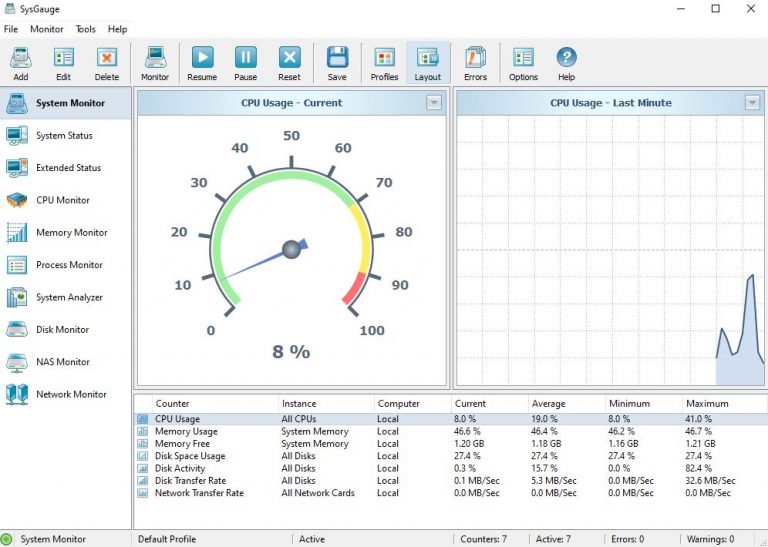
Task: Open the File menu
Action: coord(11,29)
